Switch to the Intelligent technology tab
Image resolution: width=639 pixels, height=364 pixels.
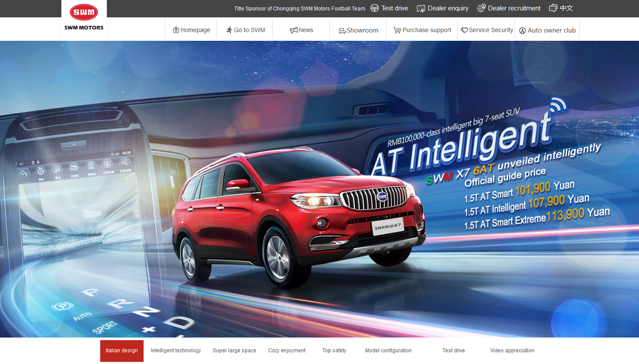(x=176, y=351)
